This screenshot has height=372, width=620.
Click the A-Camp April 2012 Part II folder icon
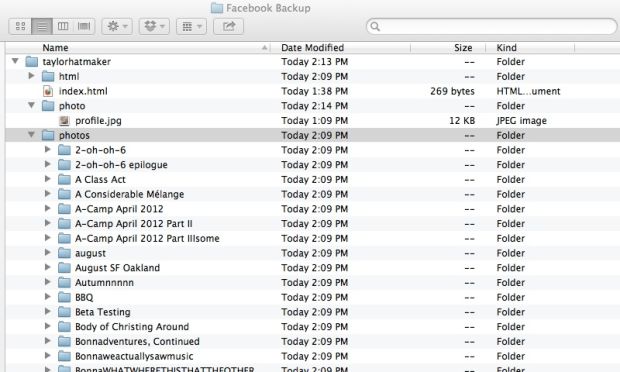point(64,224)
